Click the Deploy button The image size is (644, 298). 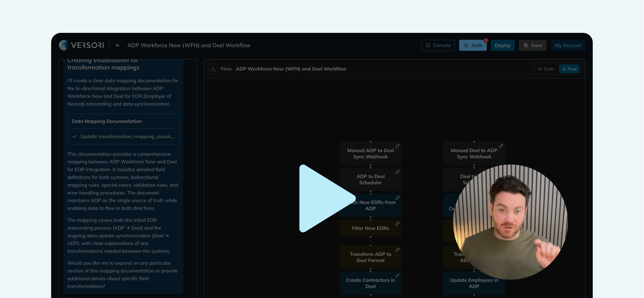[503, 45]
